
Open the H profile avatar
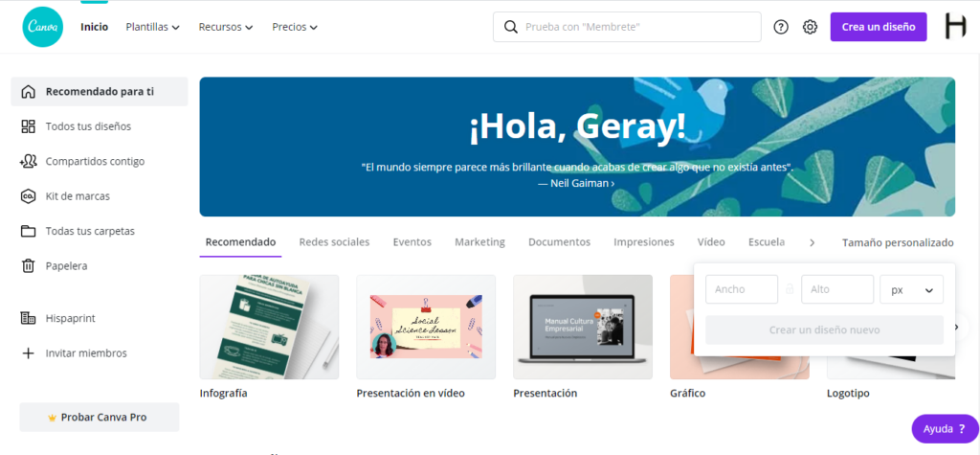[x=955, y=27]
